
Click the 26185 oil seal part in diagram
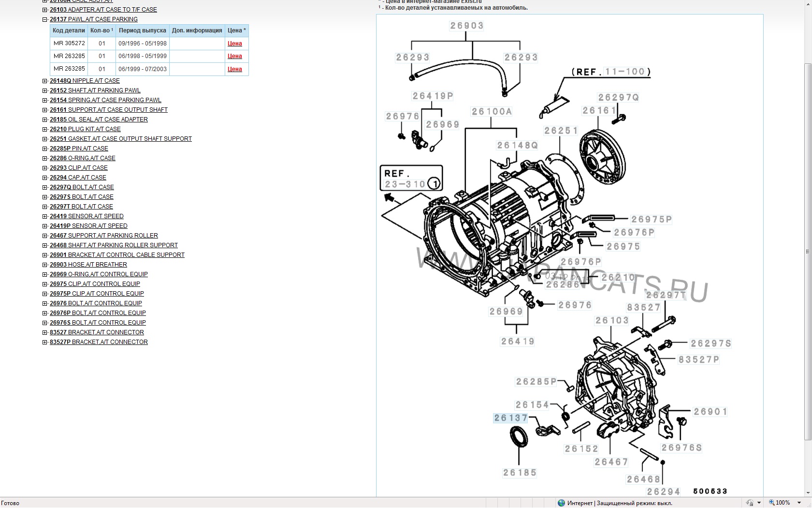pyautogui.click(x=519, y=437)
